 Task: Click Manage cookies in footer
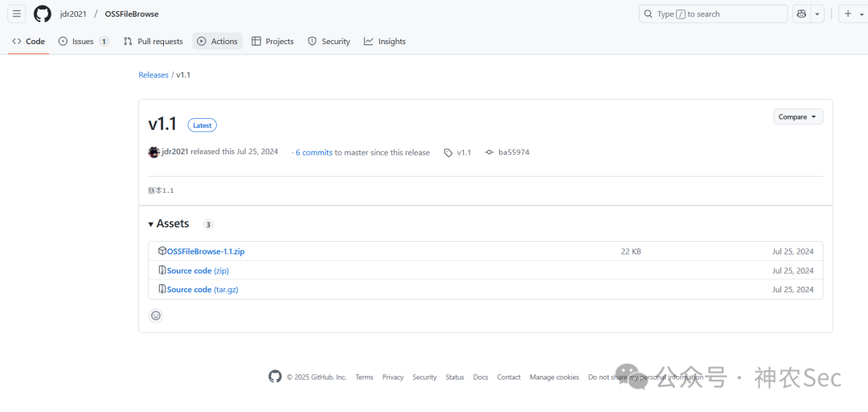(x=554, y=377)
